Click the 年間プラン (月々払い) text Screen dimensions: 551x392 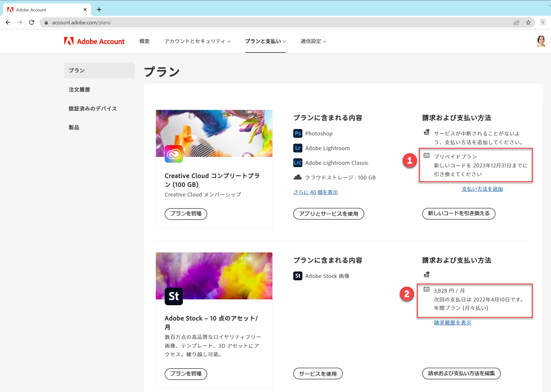461,308
